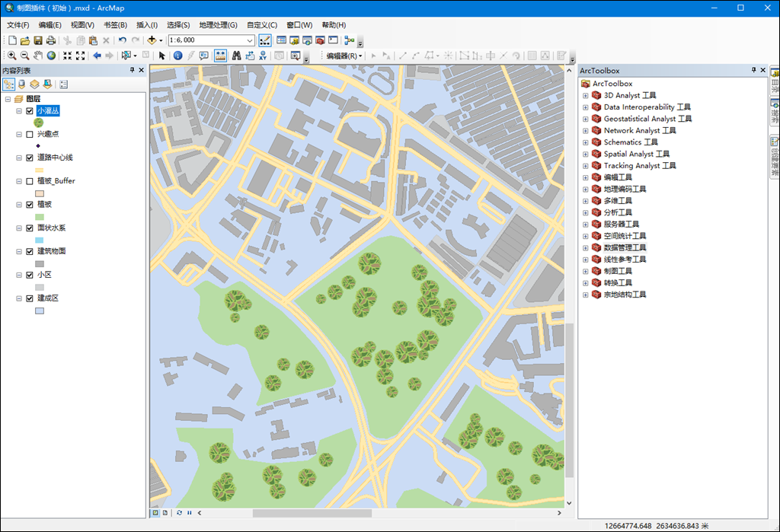Uncheck the 建筑物面 layer checkbox

click(x=30, y=252)
